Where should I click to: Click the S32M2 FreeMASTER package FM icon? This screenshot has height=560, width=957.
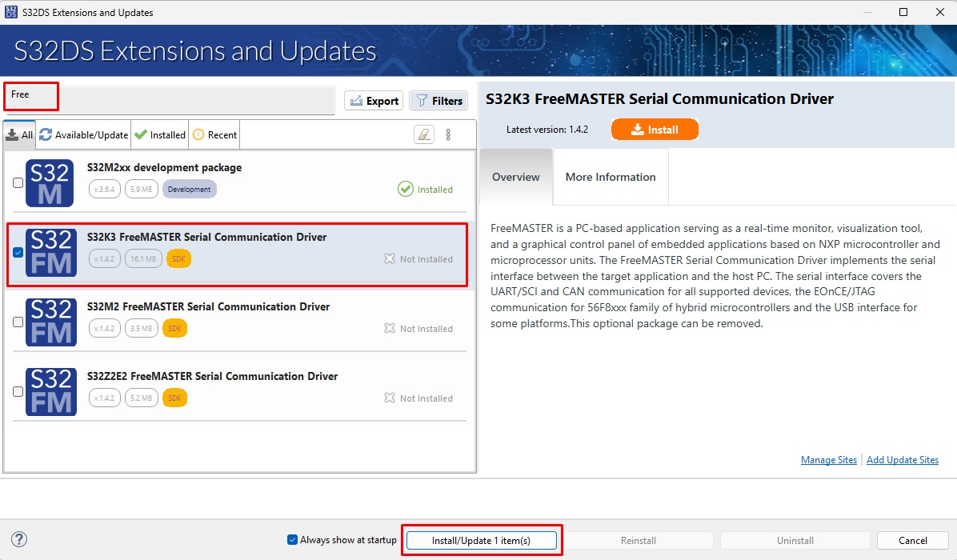tap(51, 322)
